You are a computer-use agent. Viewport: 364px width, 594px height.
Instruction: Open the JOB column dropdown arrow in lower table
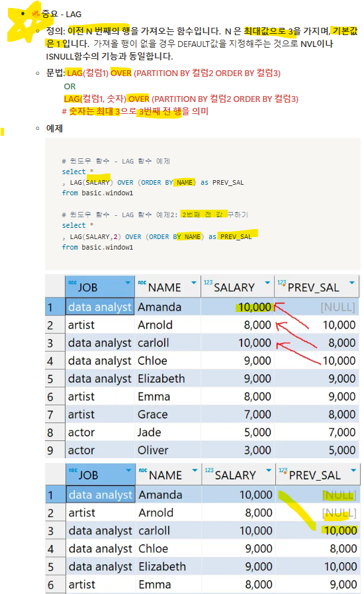pyautogui.click(x=128, y=470)
